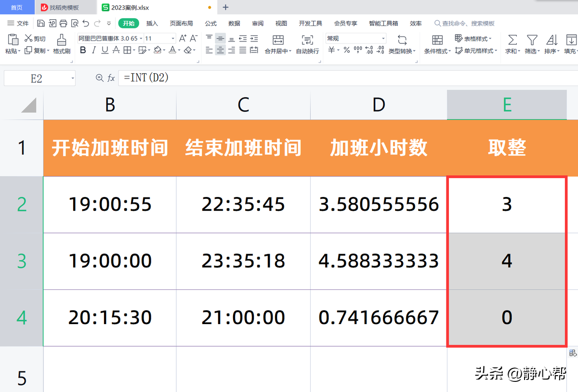Click the Select All corner triangle
Screen dimensions: 578x392
pyautogui.click(x=29, y=105)
